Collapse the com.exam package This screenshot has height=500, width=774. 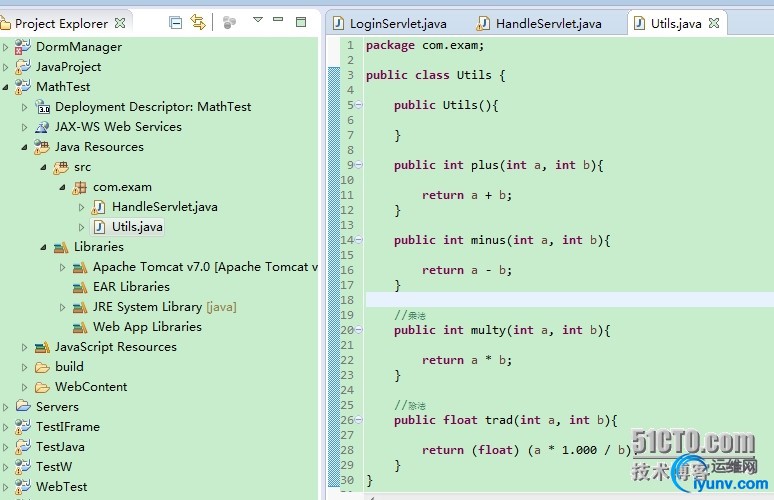pyautogui.click(x=62, y=187)
